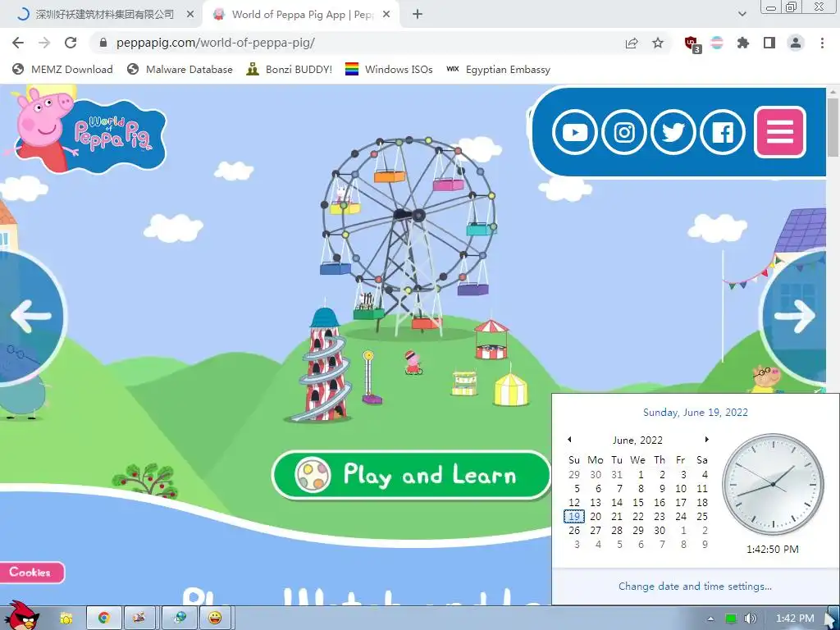Select June 8 in the calendar
The image size is (840, 630).
click(x=640, y=489)
